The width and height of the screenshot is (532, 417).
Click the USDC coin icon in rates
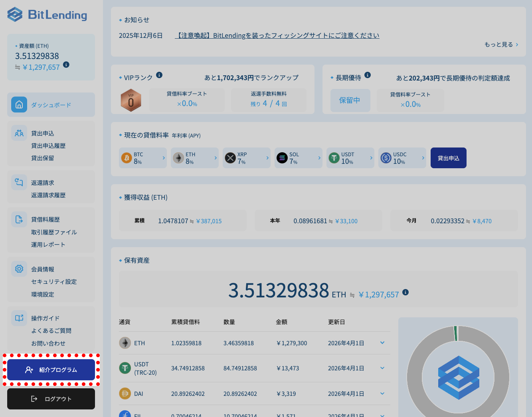tap(386, 158)
